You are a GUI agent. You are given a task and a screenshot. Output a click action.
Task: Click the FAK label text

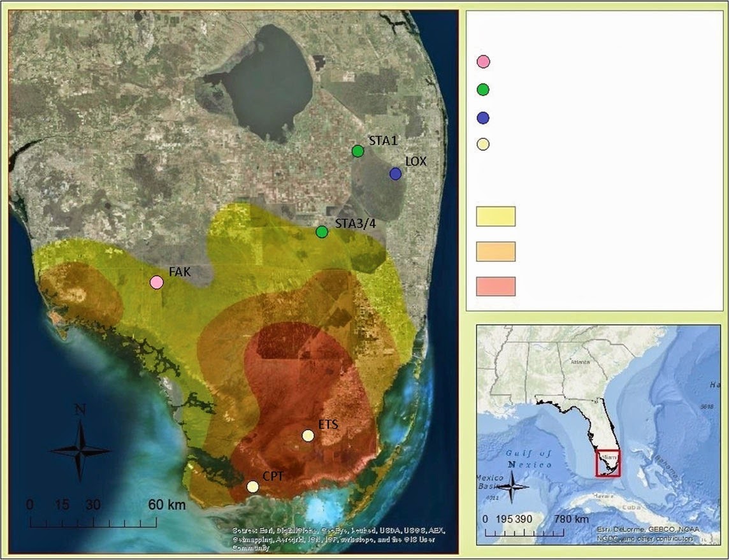180,272
